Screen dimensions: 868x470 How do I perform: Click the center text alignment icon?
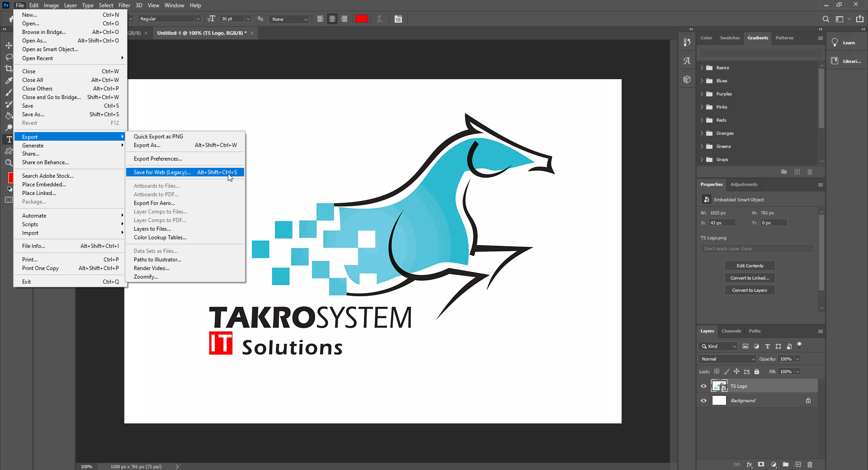click(332, 19)
